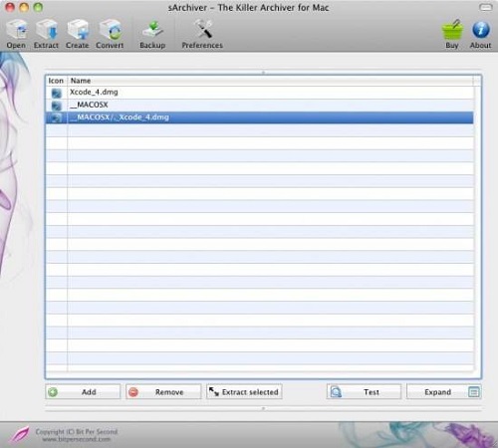
Task: Click the green zoom window button
Action: [x=38, y=7]
